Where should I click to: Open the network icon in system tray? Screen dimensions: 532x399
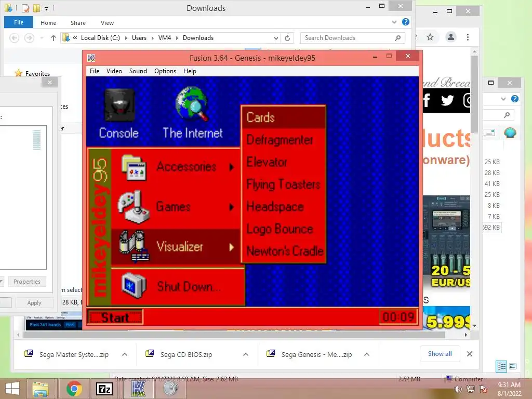click(471, 389)
